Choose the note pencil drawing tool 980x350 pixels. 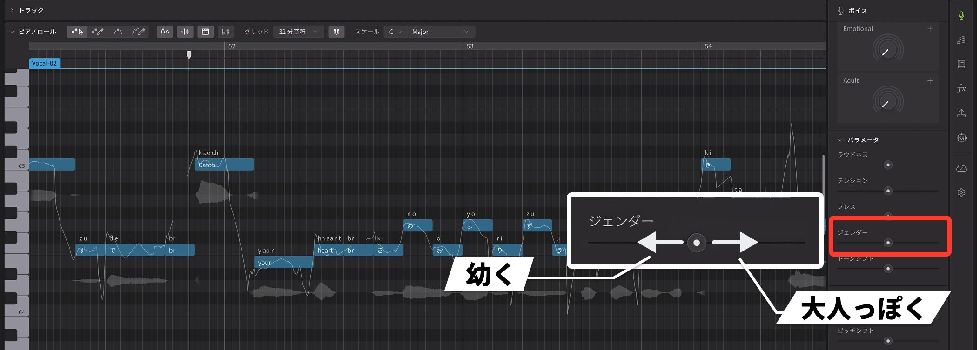[x=98, y=32]
